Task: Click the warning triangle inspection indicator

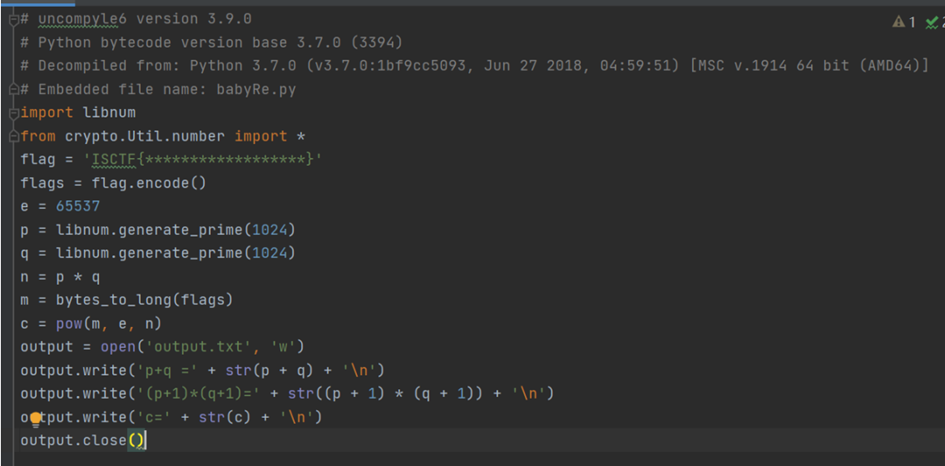Action: (899, 22)
